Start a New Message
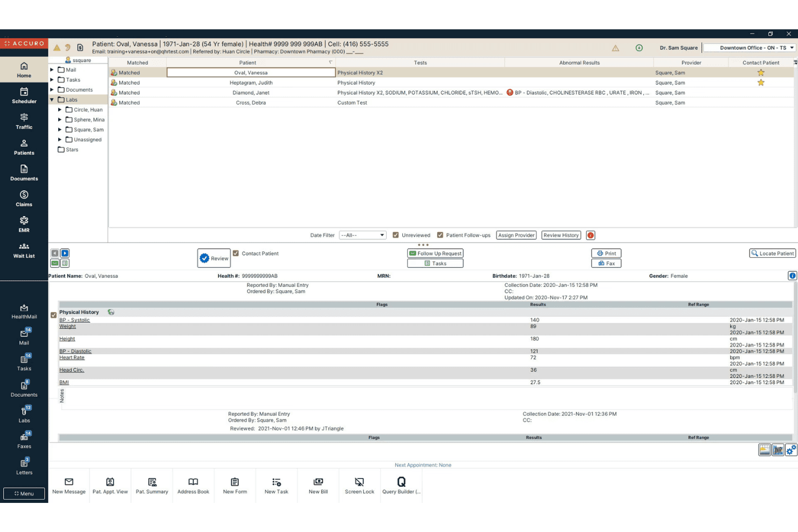The width and height of the screenshot is (798, 532). 69,485
